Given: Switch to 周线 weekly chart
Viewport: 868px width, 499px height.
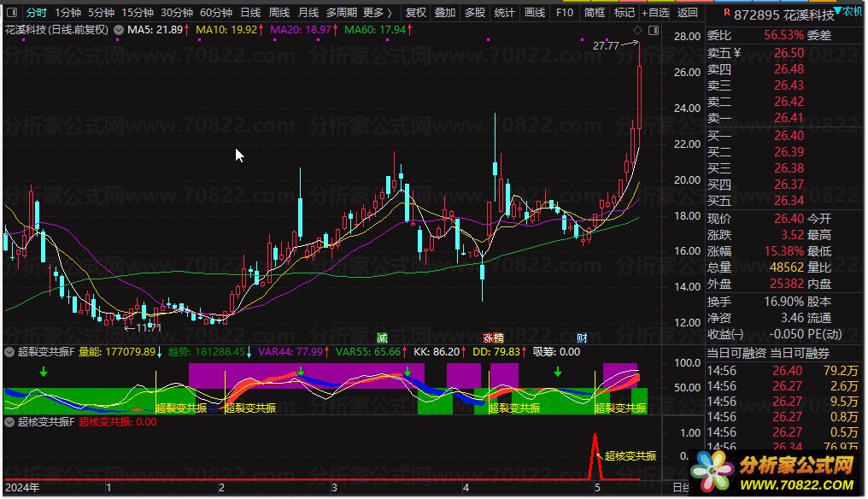Looking at the screenshot, I should coord(279,12).
